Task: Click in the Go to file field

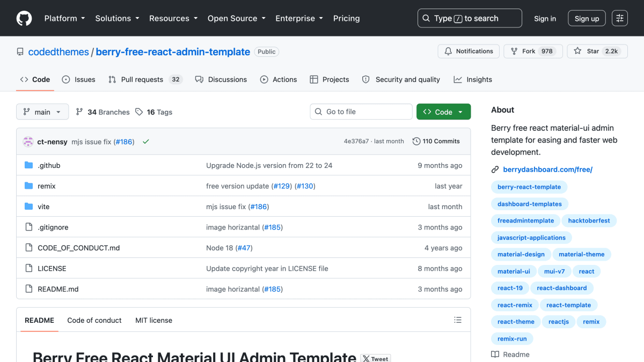Action: point(361,112)
